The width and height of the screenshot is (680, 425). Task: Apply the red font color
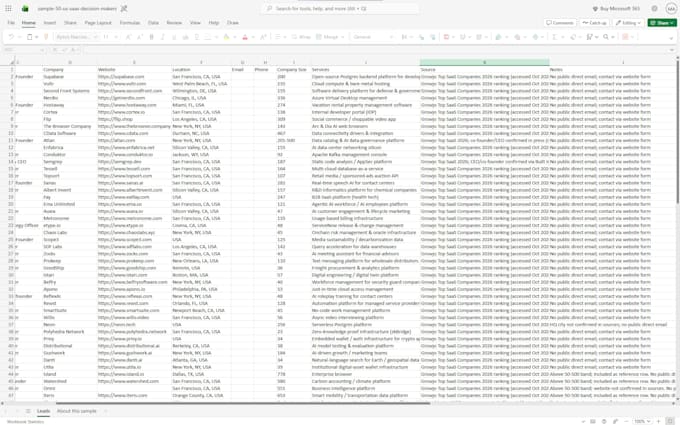[x=245, y=37]
